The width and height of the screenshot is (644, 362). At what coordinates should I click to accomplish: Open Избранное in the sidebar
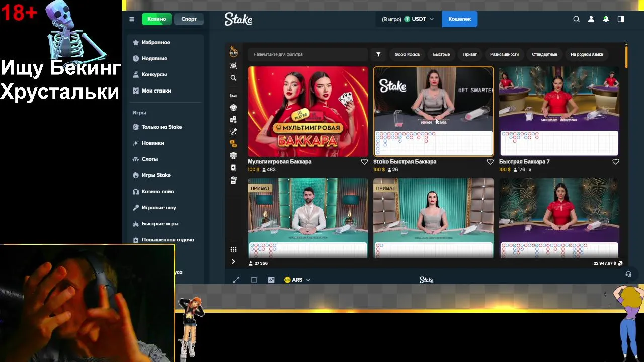click(166, 43)
